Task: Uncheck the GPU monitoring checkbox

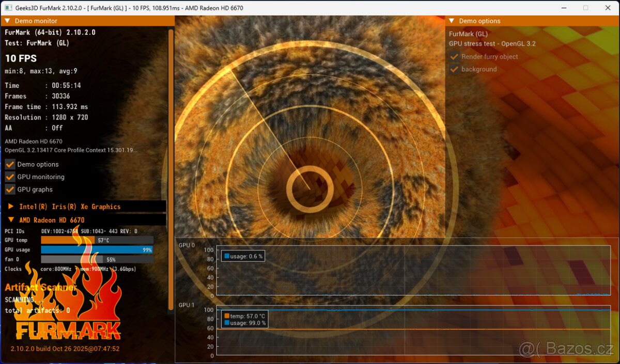Action: point(10,177)
